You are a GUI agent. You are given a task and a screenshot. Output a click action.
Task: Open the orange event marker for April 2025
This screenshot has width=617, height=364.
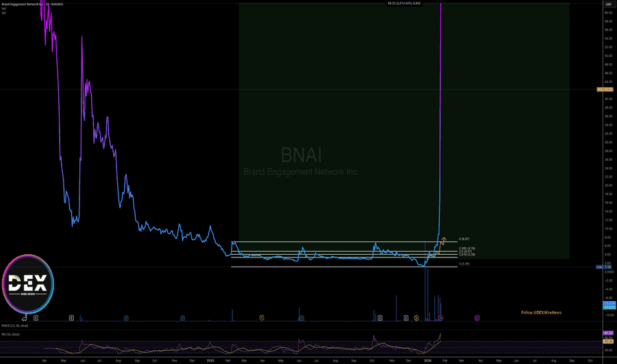point(261,318)
